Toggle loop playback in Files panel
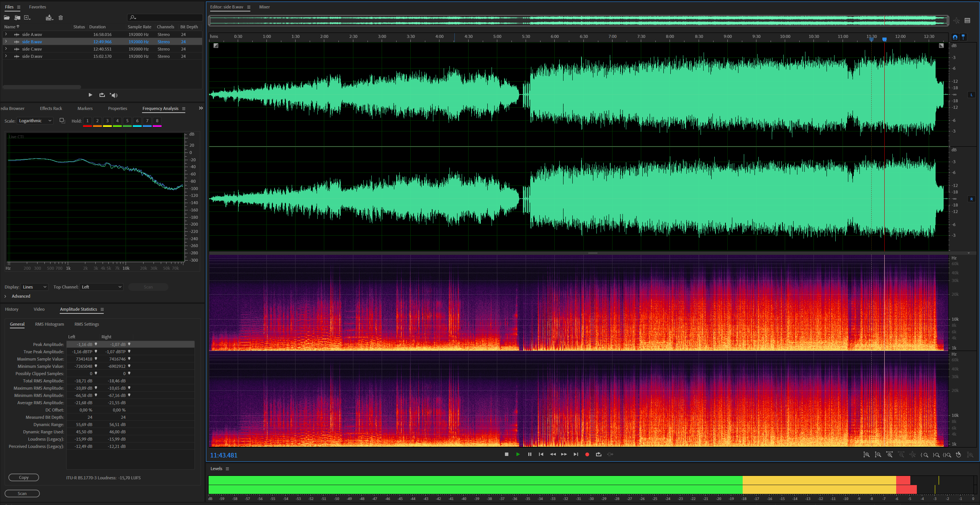The width and height of the screenshot is (980, 505). pyautogui.click(x=102, y=95)
